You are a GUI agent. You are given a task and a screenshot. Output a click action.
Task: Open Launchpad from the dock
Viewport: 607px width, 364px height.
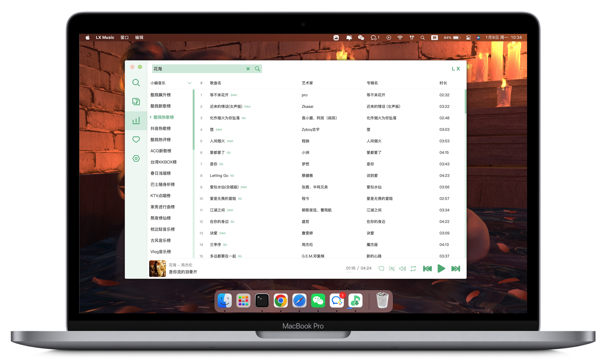[243, 300]
